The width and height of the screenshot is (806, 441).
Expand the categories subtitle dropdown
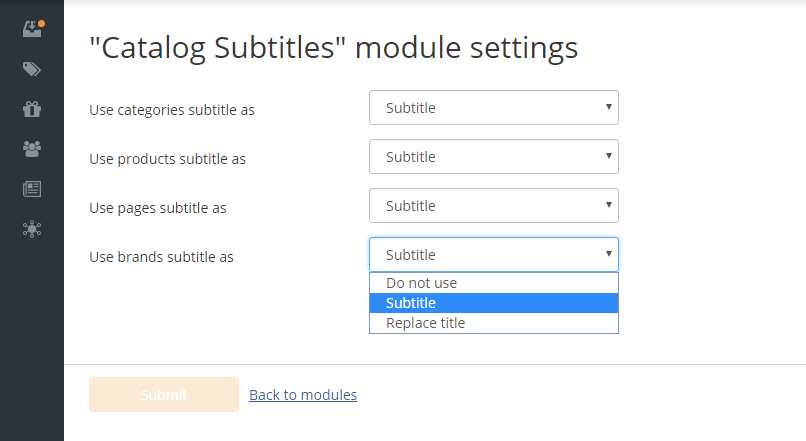point(493,107)
